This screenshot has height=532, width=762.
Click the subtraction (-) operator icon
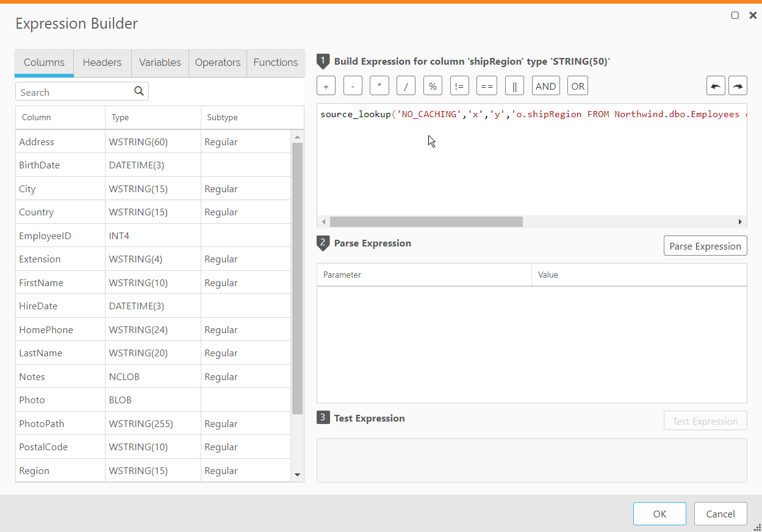pyautogui.click(x=353, y=85)
